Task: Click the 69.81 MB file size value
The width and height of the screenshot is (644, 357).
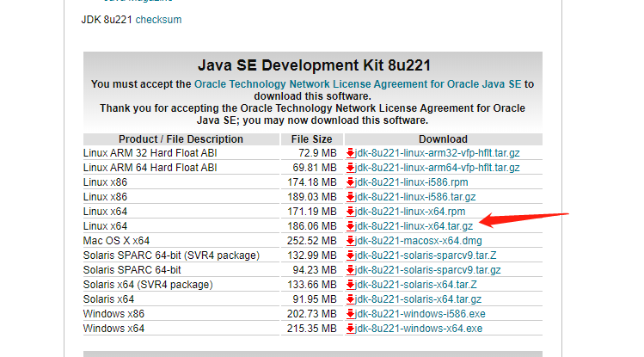Action: pos(315,168)
